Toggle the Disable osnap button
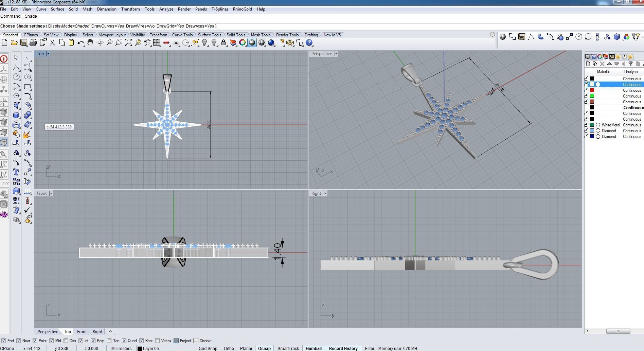This screenshot has width=644, height=351. (x=196, y=340)
